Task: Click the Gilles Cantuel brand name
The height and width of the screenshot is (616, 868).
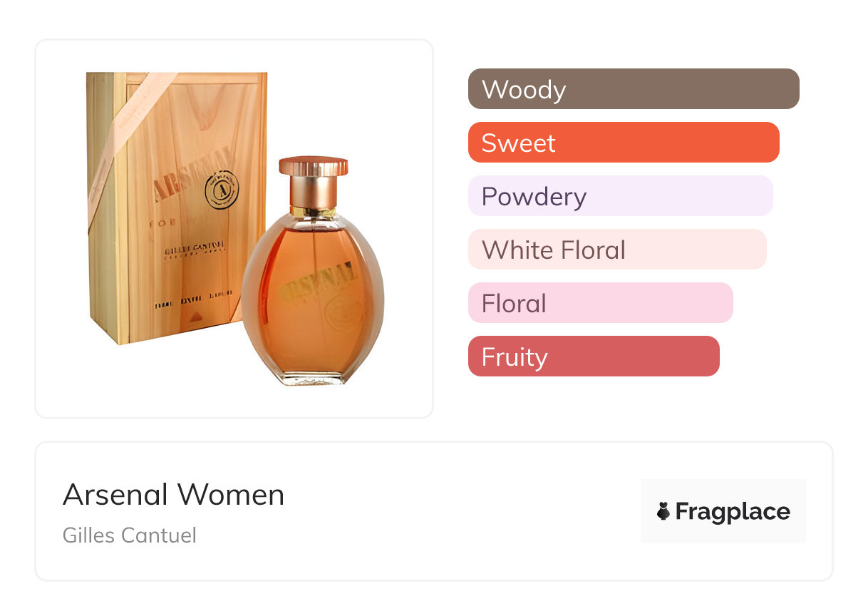Action: (129, 535)
